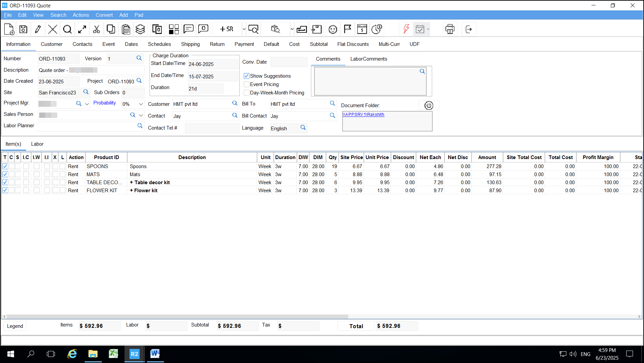The width and height of the screenshot is (644, 363).
Task: Click the Legend button
Action: 15,326
